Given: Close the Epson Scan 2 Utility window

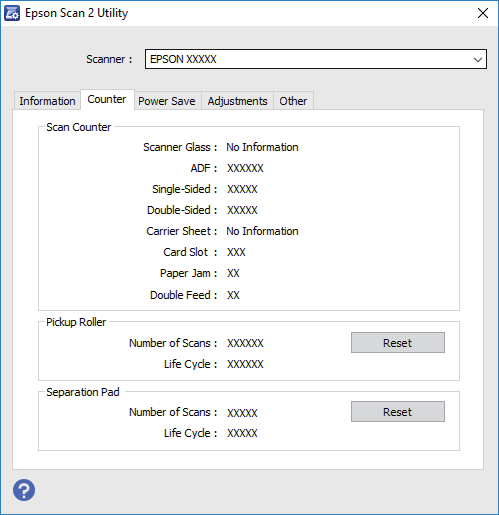Looking at the screenshot, I should tap(483, 13).
